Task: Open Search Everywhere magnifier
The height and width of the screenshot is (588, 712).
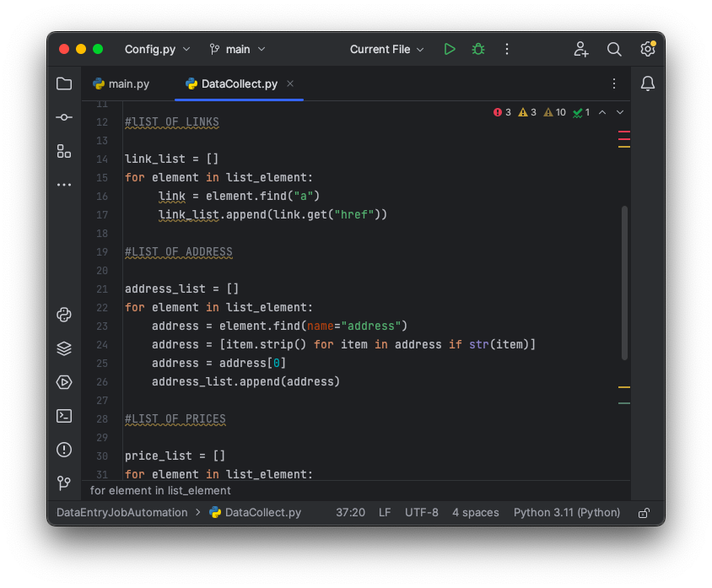Action: click(614, 49)
